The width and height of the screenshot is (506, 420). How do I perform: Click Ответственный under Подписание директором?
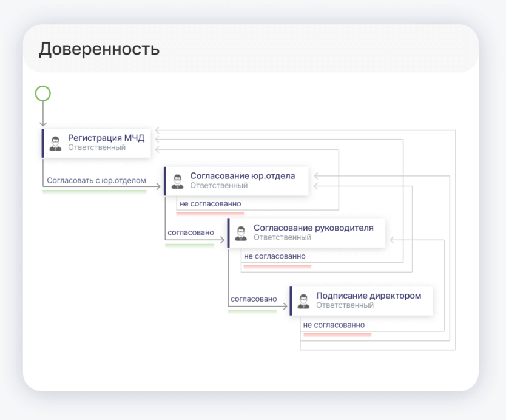click(345, 305)
